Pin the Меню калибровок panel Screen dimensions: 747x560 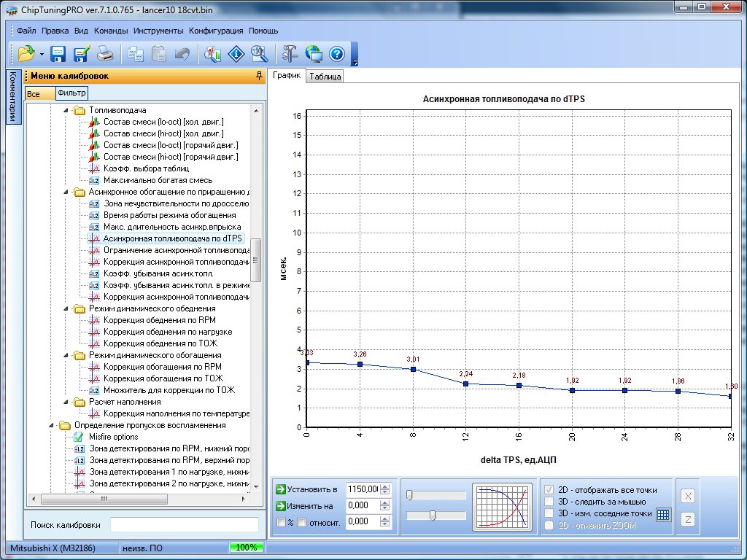pyautogui.click(x=258, y=76)
